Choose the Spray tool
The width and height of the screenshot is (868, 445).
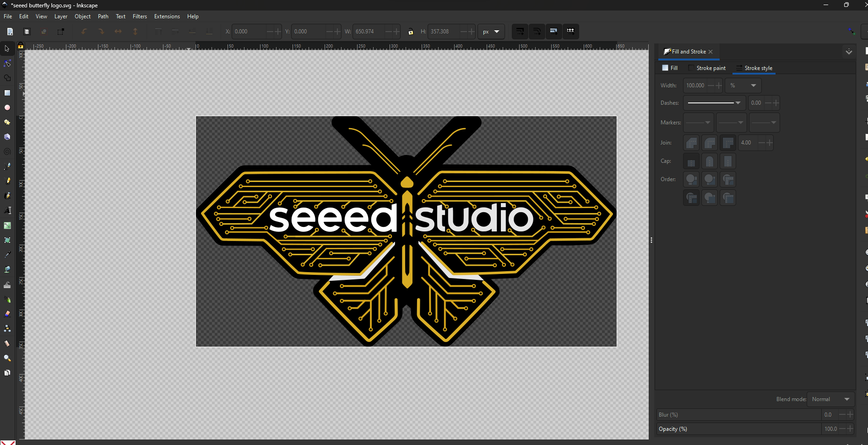[7, 299]
